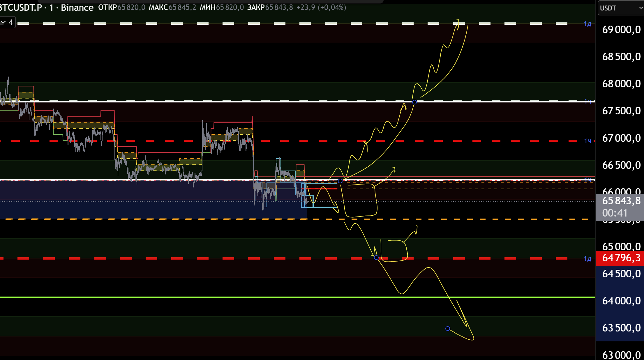Viewport: 644px width, 360px height.
Task: Click the 00:41 bar countdown timer
Action: click(x=615, y=213)
